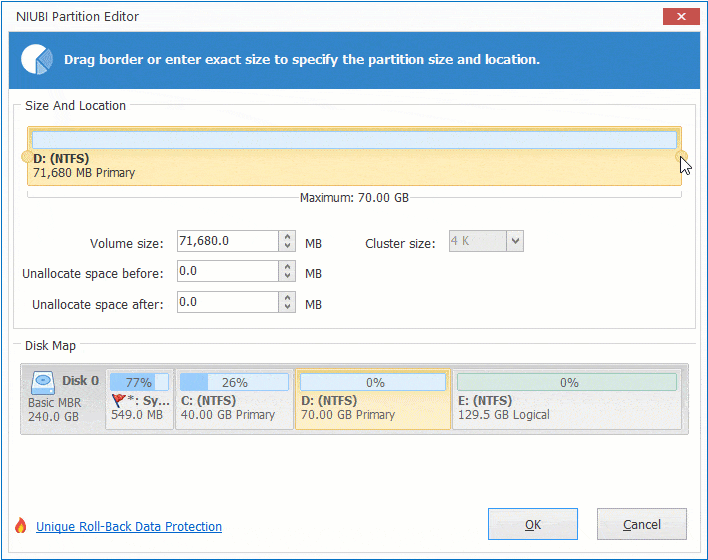The image size is (708, 560).
Task: Open Unique Roll-Back Data Protection link
Action: pos(129,527)
